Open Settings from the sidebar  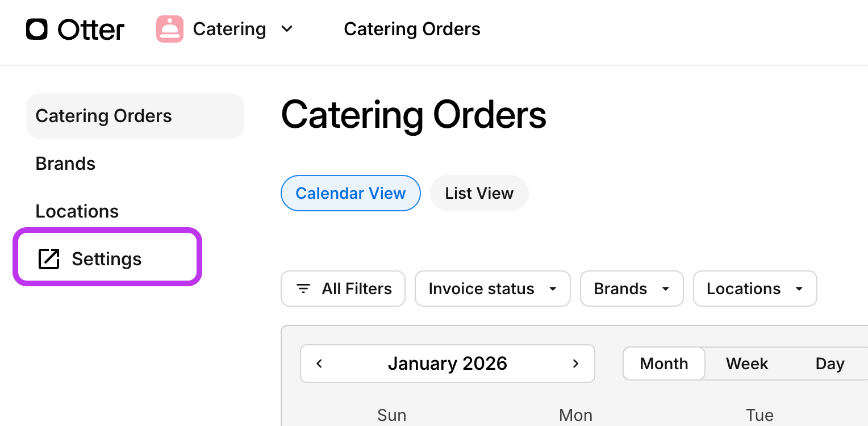(x=106, y=258)
